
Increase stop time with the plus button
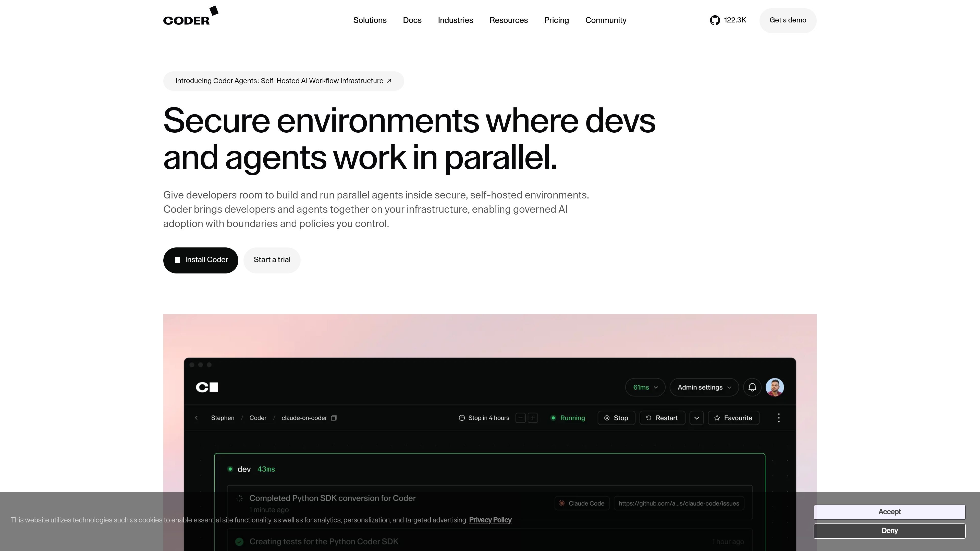(x=533, y=418)
